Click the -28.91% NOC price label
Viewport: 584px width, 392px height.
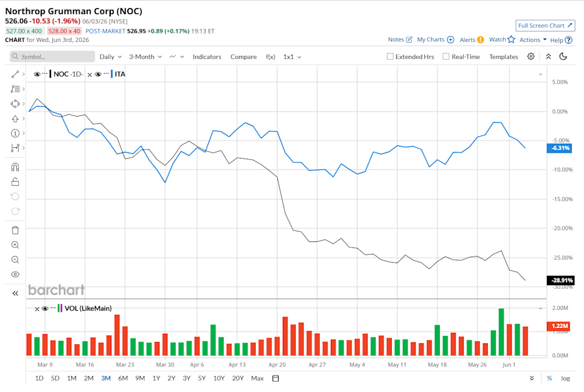pos(560,280)
